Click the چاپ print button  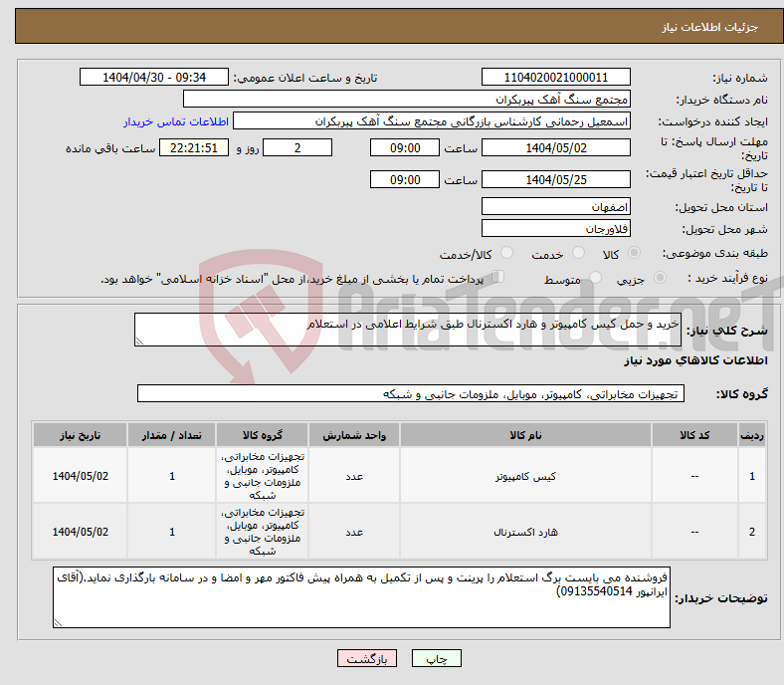[437, 658]
